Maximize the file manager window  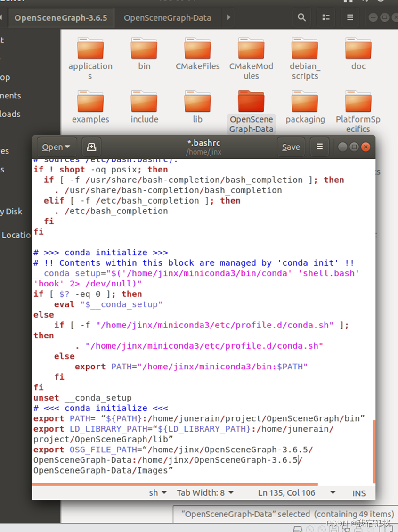pyautogui.click(x=384, y=17)
